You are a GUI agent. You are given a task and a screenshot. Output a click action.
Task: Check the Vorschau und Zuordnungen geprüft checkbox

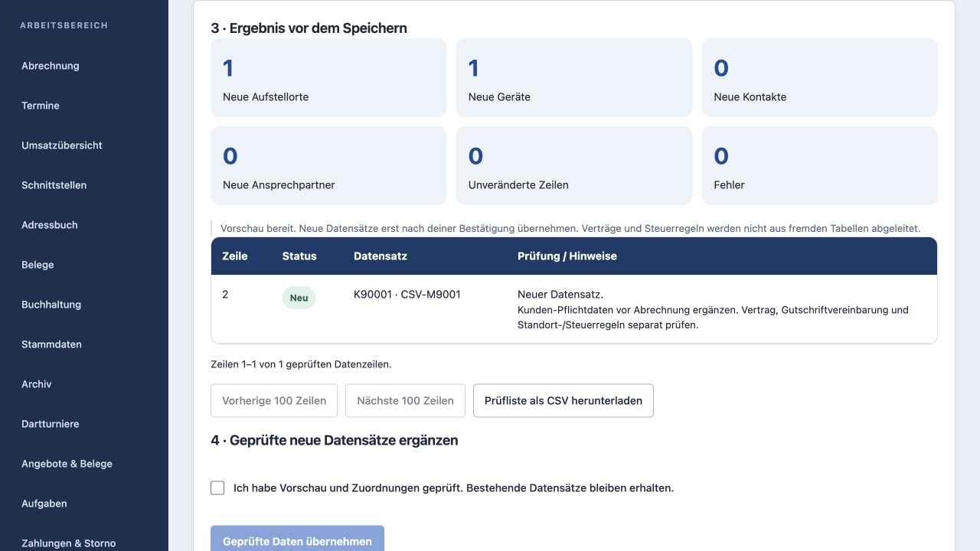coord(217,487)
